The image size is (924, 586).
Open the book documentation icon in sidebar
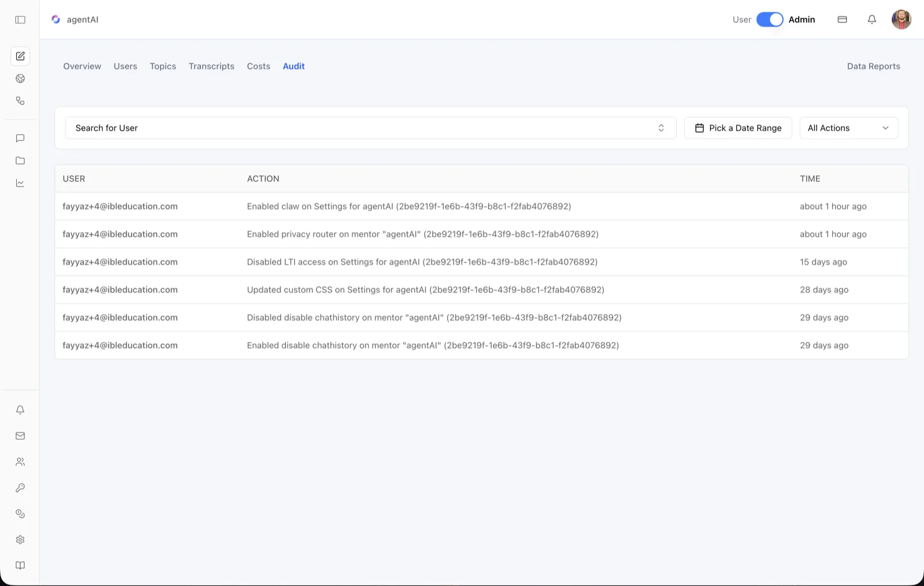pos(20,566)
